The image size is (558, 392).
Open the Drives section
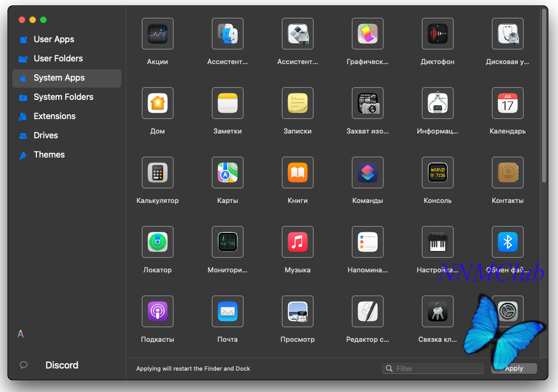[x=67, y=135]
